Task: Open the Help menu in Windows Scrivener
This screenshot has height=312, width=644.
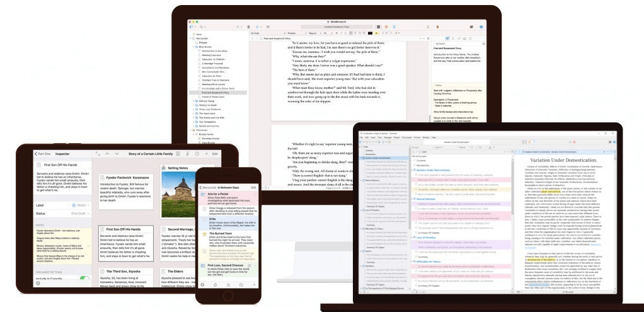Action: pos(434,137)
